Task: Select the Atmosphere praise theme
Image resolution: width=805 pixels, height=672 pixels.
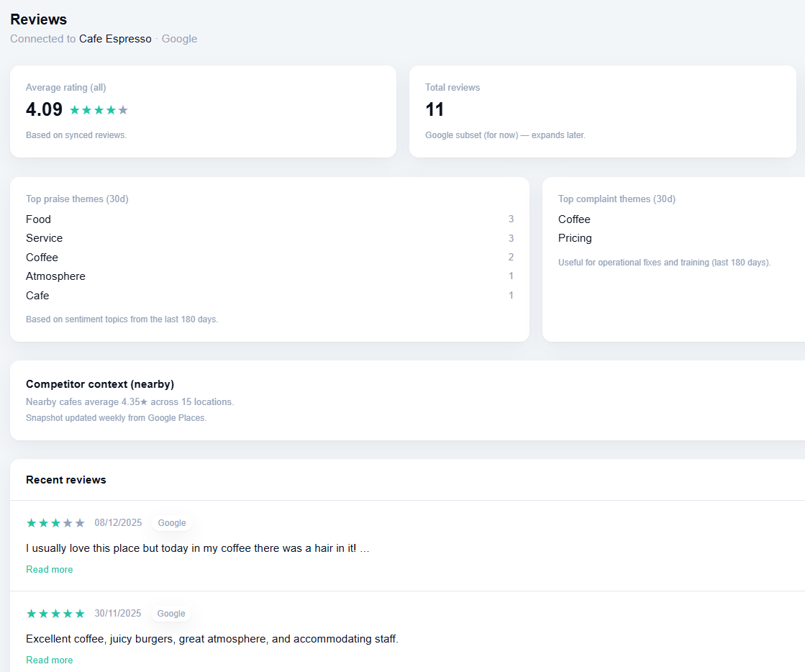Action: 55,276
